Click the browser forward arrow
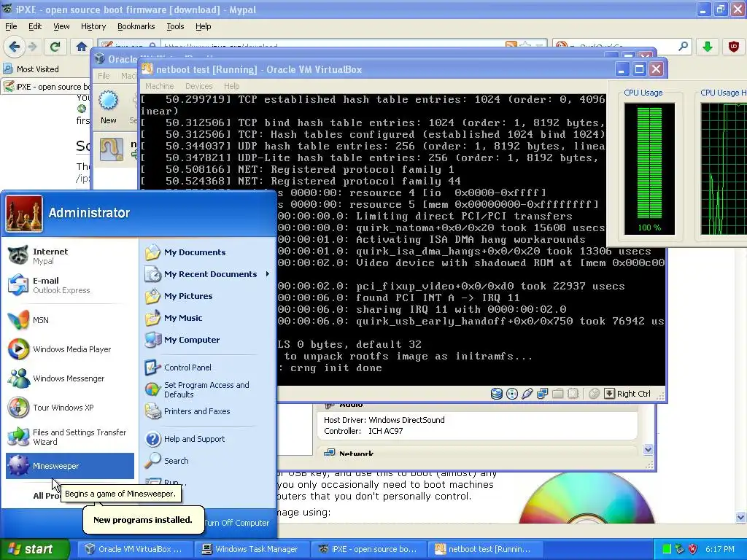 pyautogui.click(x=32, y=47)
